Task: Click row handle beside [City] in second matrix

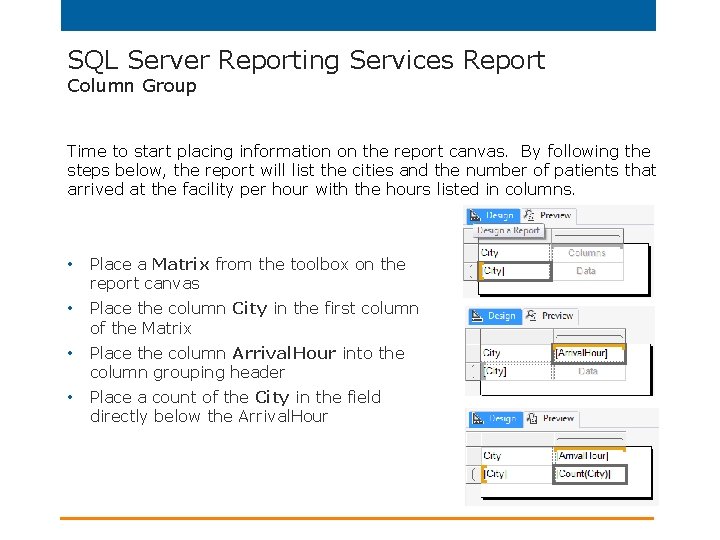Action: [x=473, y=371]
